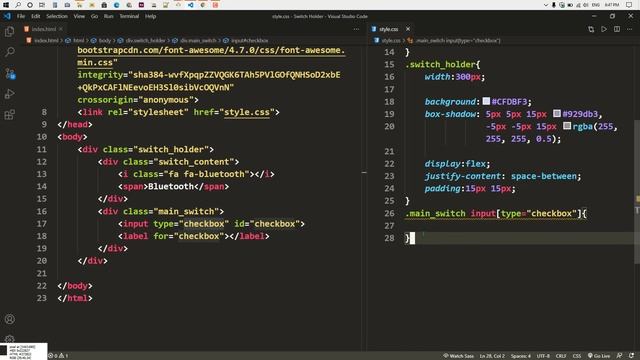
Task: Click the system tray clock
Action: click(611, 5)
